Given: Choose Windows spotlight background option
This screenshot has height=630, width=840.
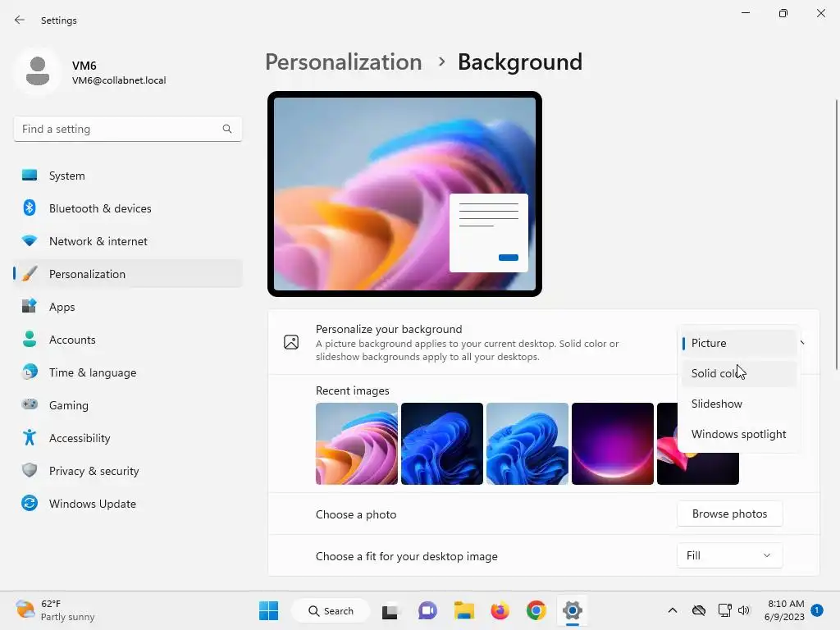Looking at the screenshot, I should tap(739, 434).
